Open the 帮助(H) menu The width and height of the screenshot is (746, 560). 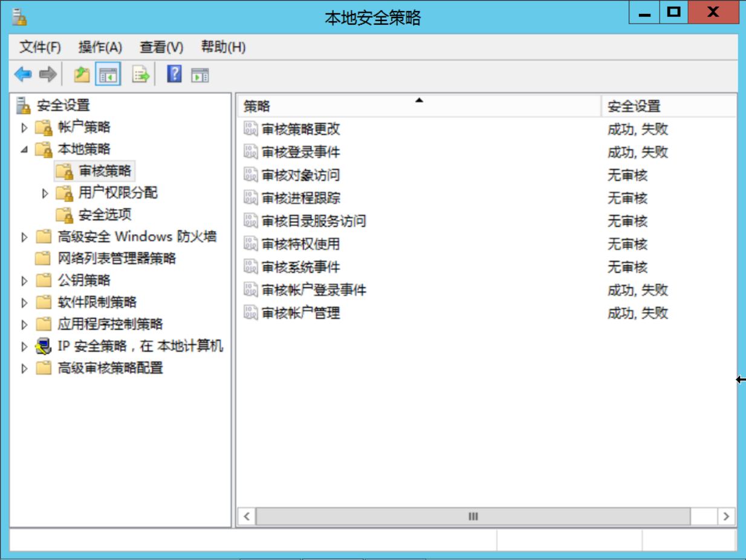(223, 47)
